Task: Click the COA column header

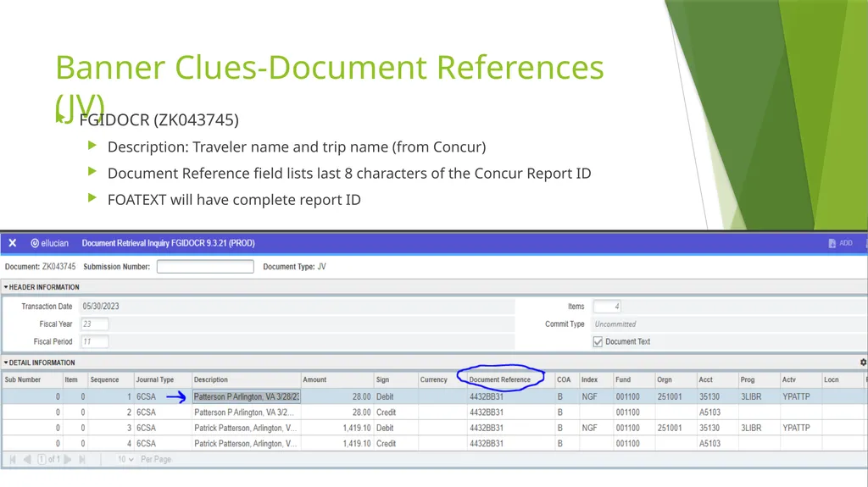Action: [x=564, y=379]
